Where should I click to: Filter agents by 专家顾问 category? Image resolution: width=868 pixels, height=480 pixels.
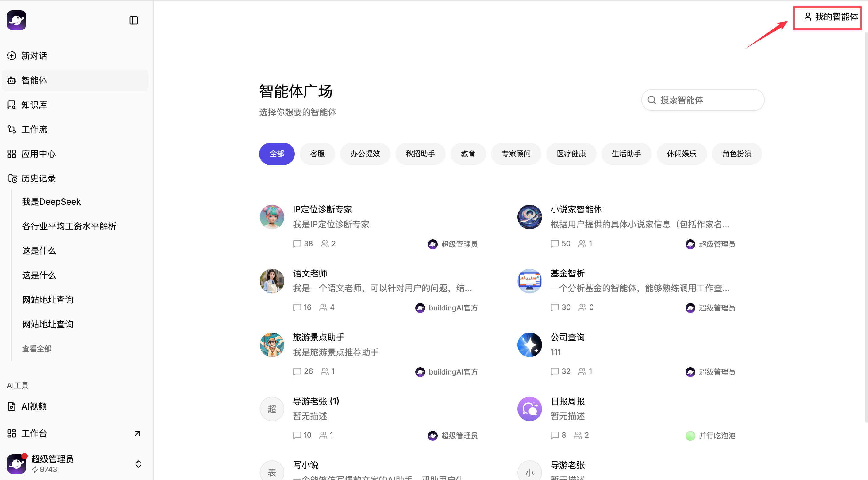tap(516, 154)
